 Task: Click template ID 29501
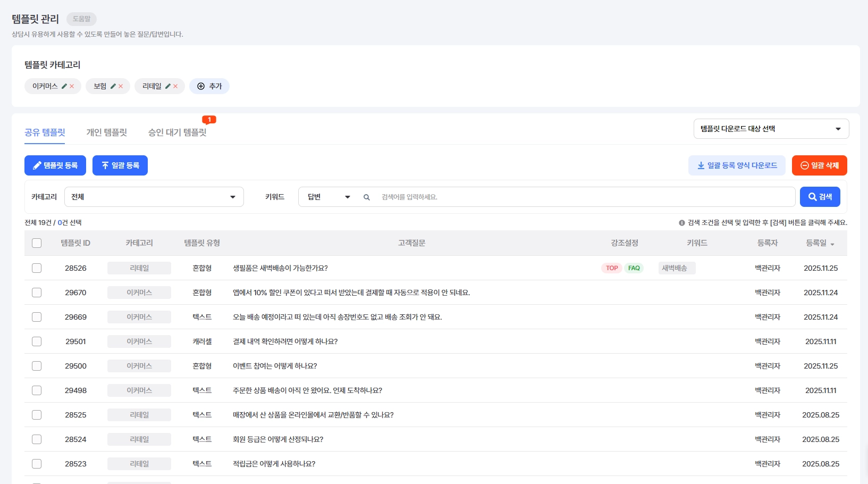tap(75, 341)
